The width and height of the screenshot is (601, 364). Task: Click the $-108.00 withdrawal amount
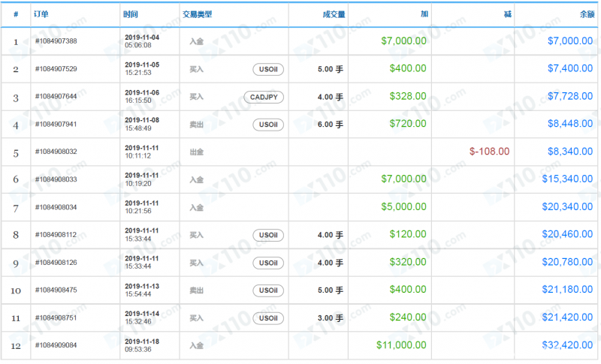pyautogui.click(x=490, y=152)
